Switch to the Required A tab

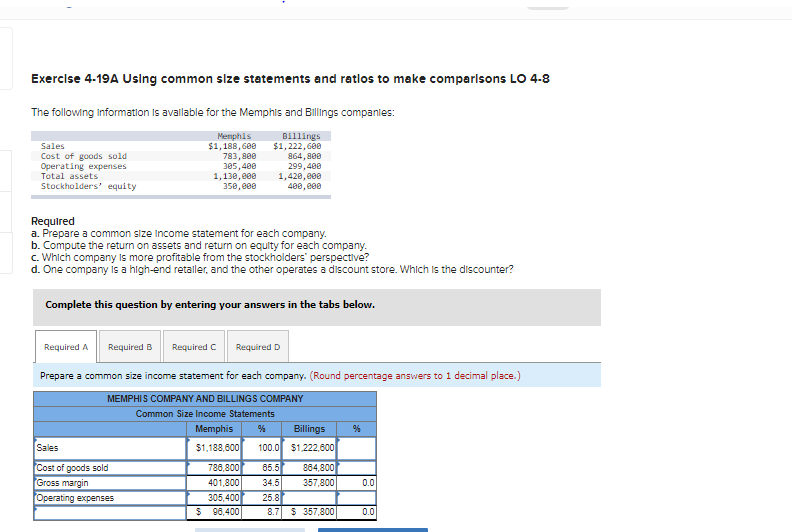click(66, 347)
